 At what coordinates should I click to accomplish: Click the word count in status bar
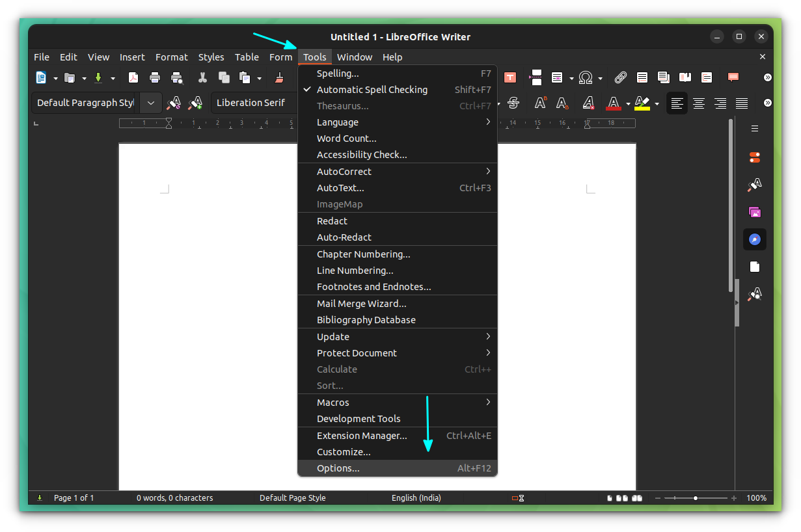click(174, 498)
